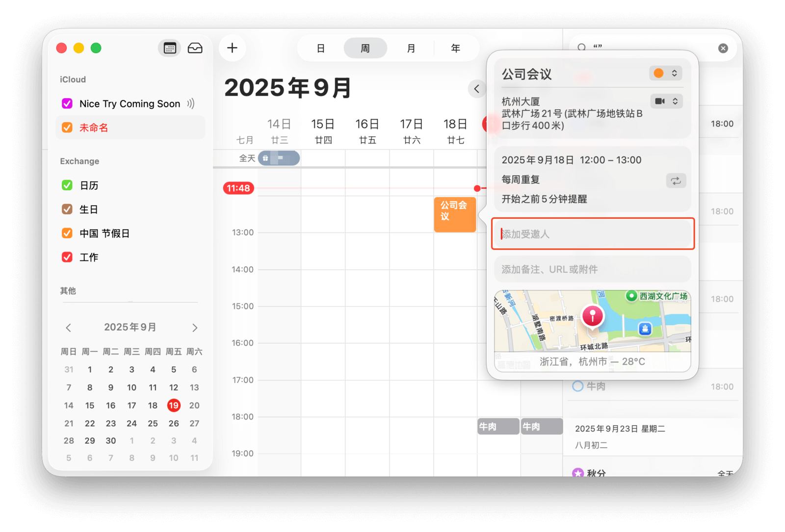Select the 公司会议 event block
This screenshot has width=785, height=532.
454,214
